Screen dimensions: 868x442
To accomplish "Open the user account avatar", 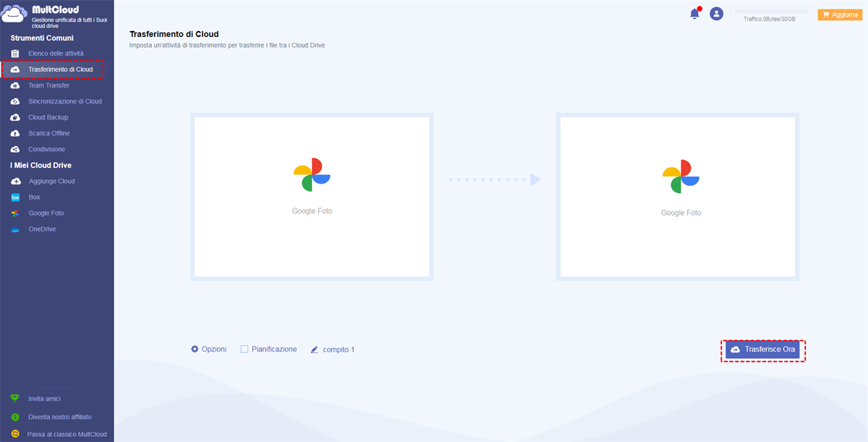I will pyautogui.click(x=716, y=14).
